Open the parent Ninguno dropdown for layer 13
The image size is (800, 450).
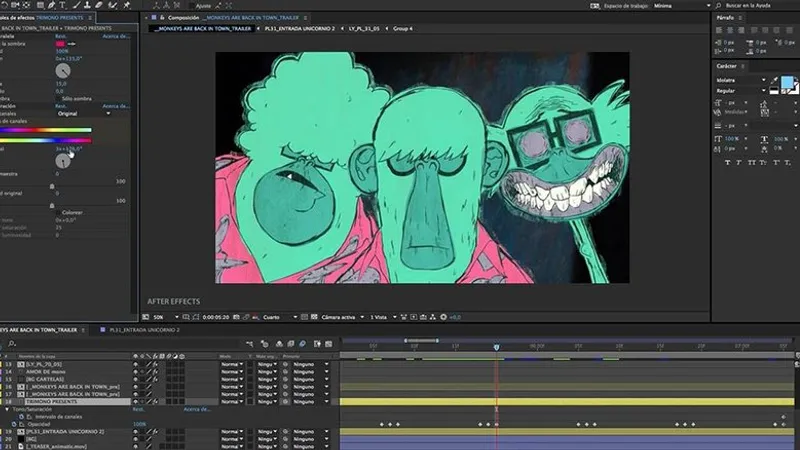(310, 364)
